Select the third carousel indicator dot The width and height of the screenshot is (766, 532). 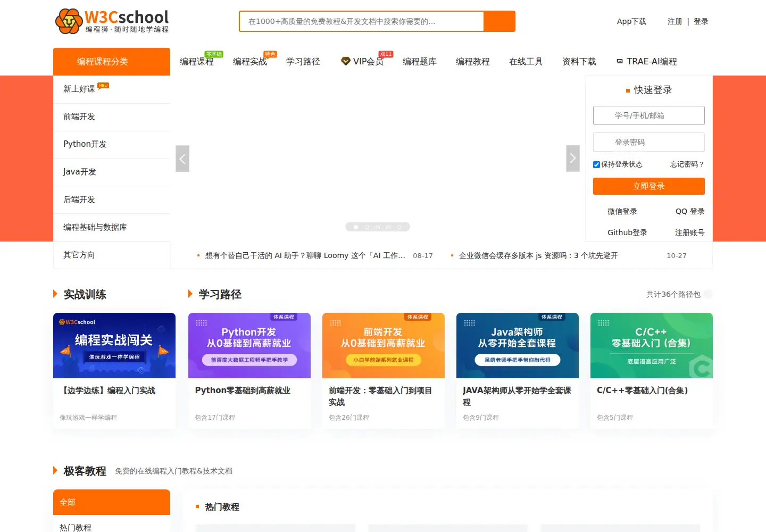click(x=378, y=227)
